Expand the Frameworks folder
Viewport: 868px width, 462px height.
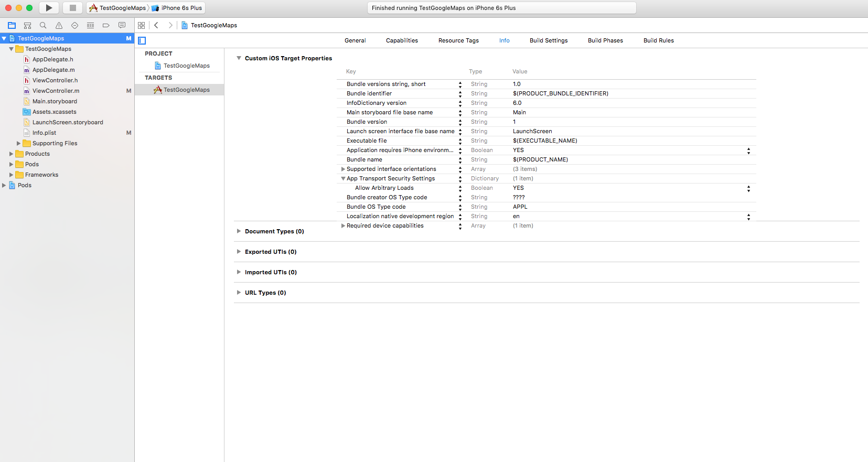(11, 175)
